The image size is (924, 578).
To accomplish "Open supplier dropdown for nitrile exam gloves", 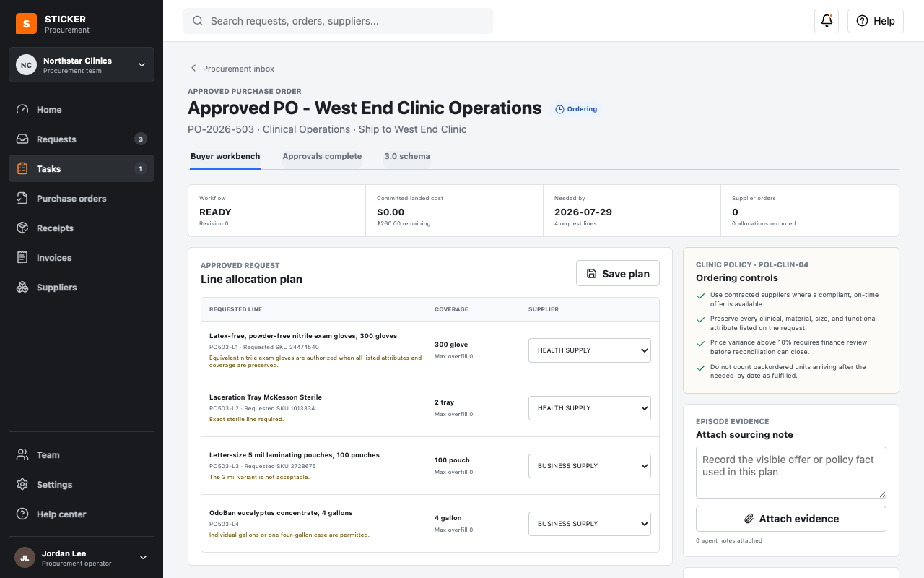I will click(x=590, y=350).
